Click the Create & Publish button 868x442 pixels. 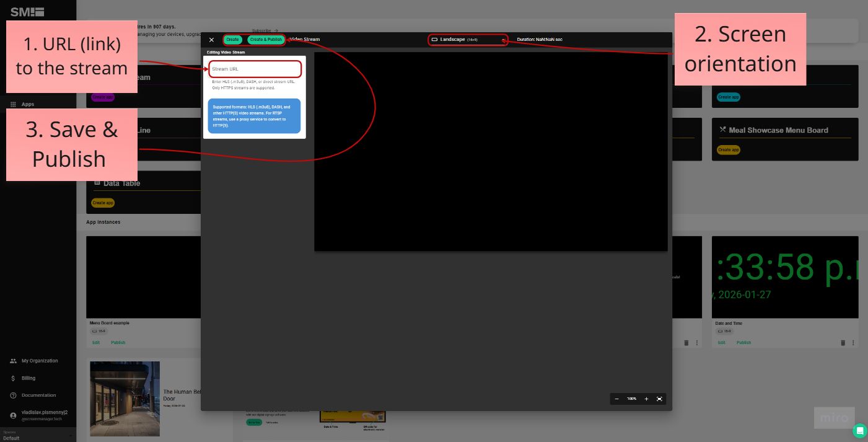266,39
